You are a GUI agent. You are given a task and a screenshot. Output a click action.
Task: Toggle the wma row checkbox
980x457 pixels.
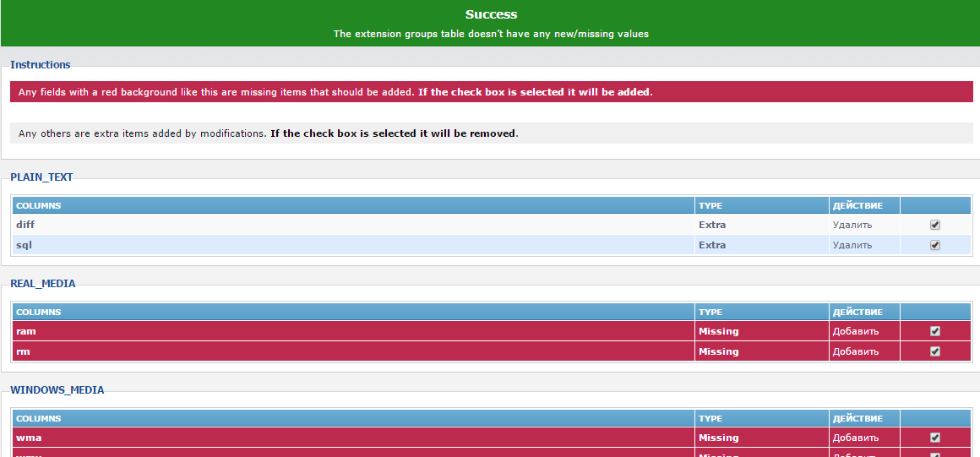934,438
